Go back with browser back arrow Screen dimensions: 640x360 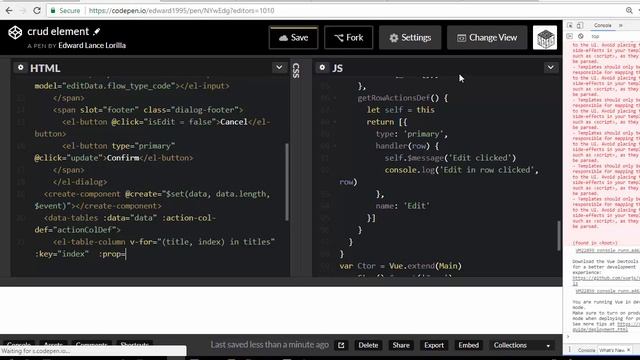point(9,11)
